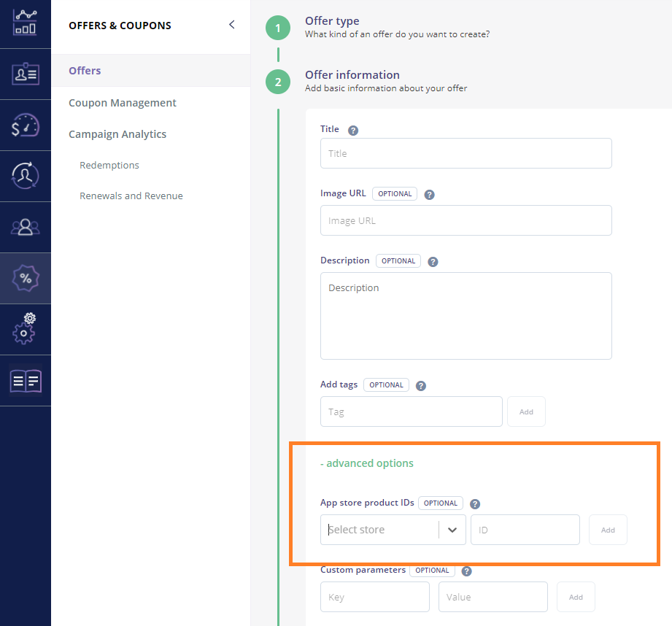Click Add button next to Value field
This screenshot has width=672, height=626.
576,597
